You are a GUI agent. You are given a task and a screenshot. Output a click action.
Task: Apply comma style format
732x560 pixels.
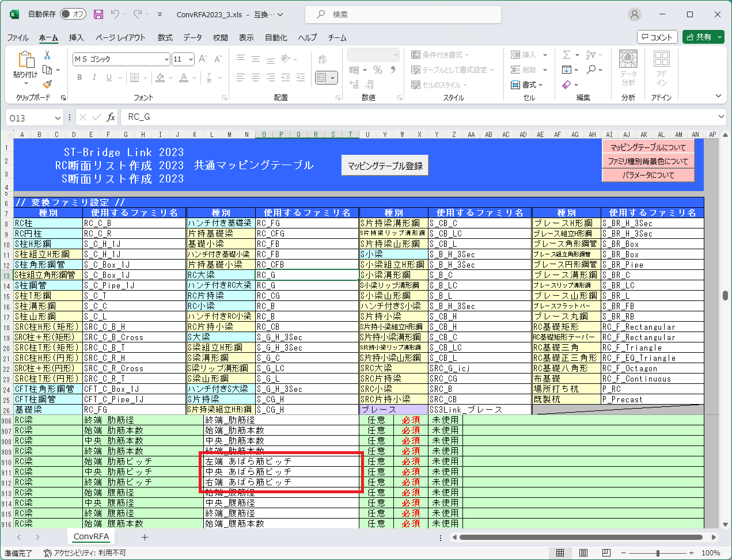click(x=393, y=70)
